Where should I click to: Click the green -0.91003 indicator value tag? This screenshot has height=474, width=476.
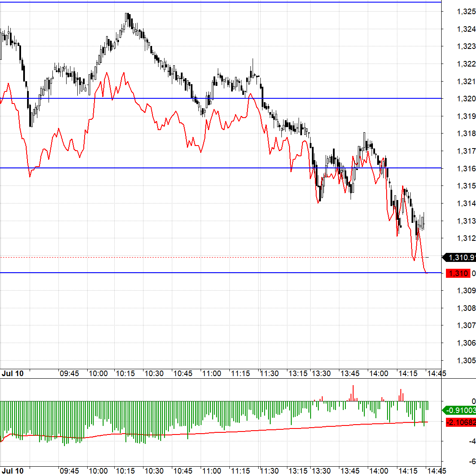[459, 410]
